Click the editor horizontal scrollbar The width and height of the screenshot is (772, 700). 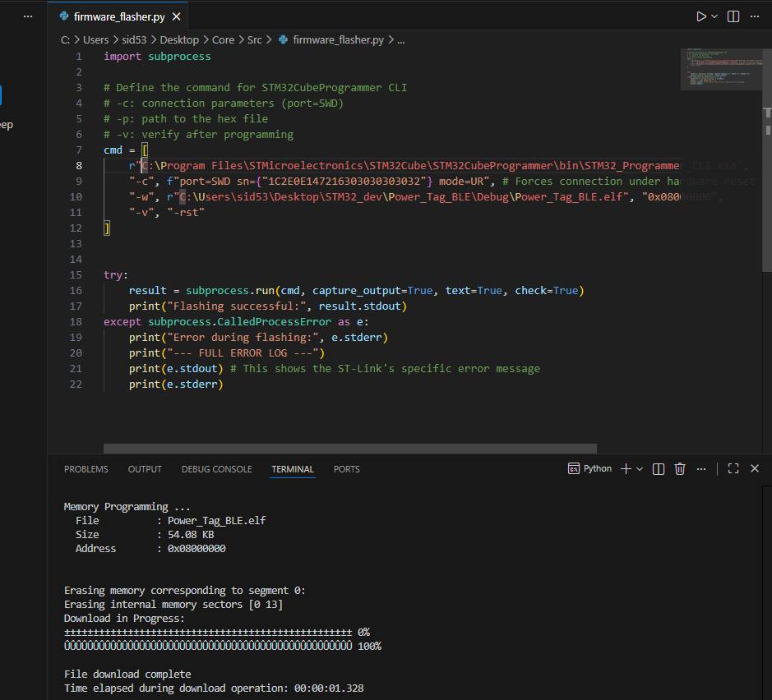pos(350,449)
